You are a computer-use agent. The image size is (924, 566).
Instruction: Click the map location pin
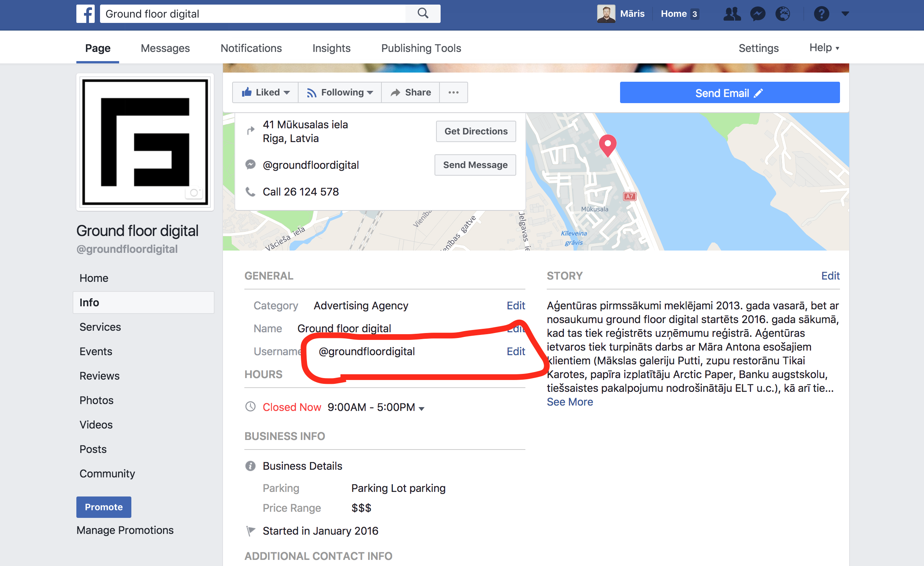[x=608, y=145]
